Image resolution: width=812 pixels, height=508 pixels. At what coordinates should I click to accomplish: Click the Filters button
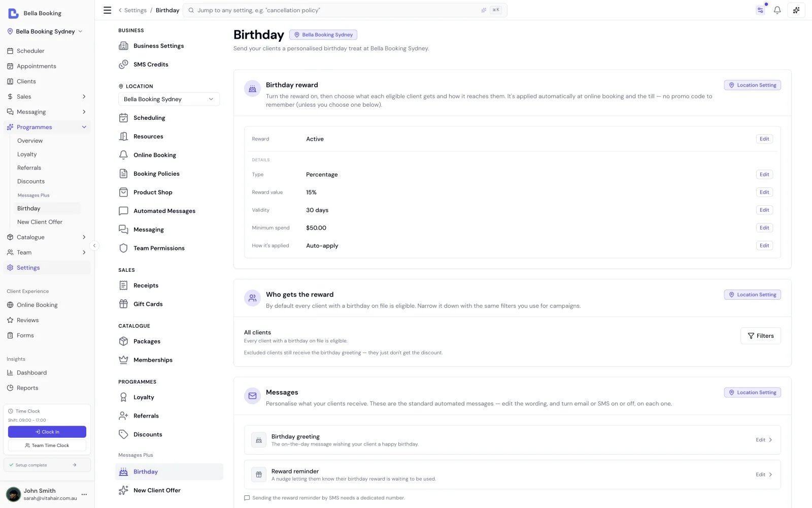[760, 336]
